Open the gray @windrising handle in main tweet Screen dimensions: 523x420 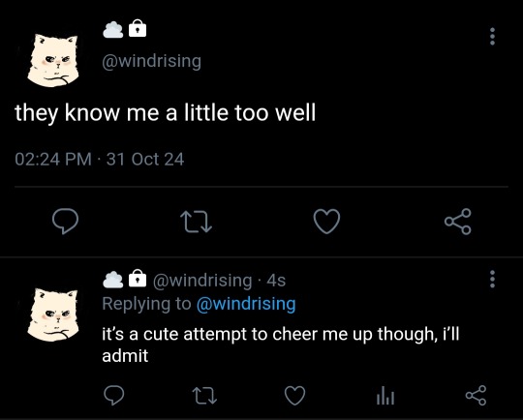[x=152, y=61]
